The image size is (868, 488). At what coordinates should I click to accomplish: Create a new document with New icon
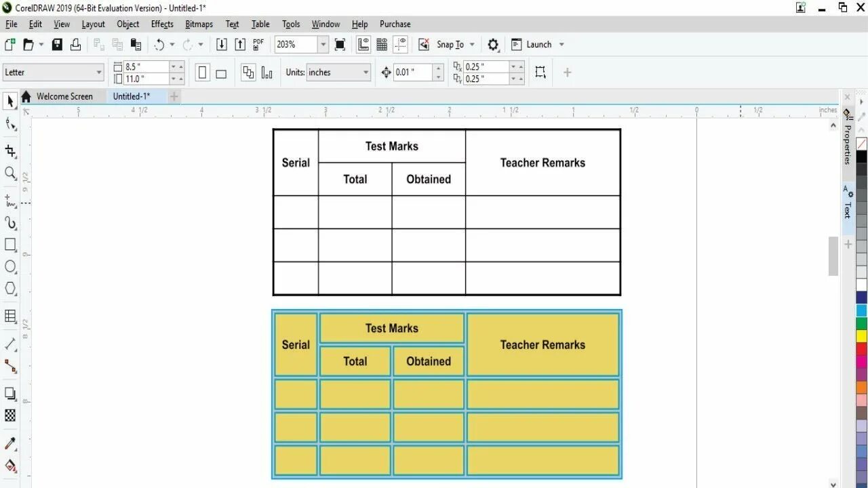point(9,45)
